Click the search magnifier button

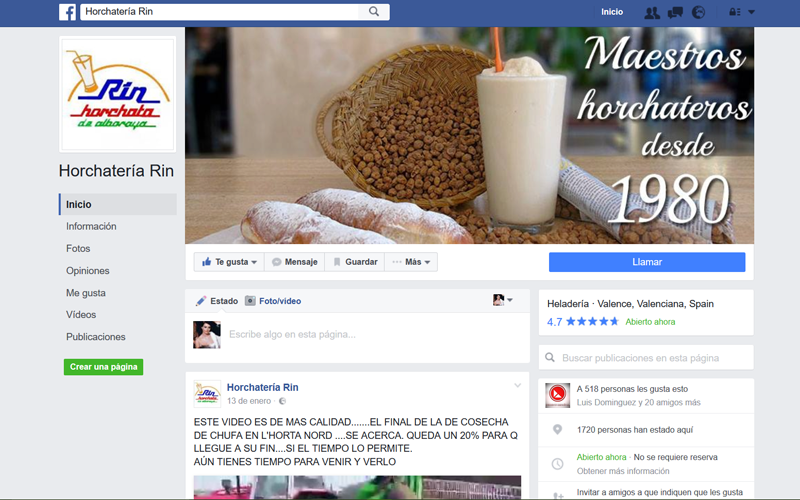pos(374,11)
